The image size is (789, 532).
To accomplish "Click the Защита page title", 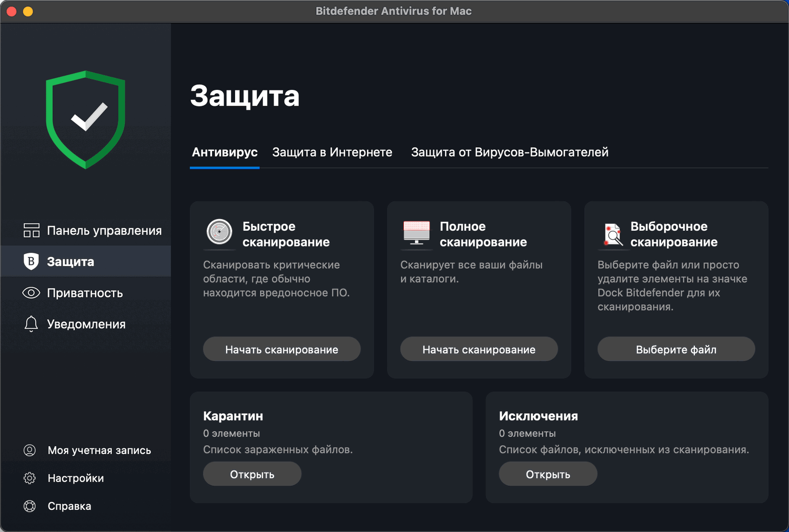I will (245, 96).
